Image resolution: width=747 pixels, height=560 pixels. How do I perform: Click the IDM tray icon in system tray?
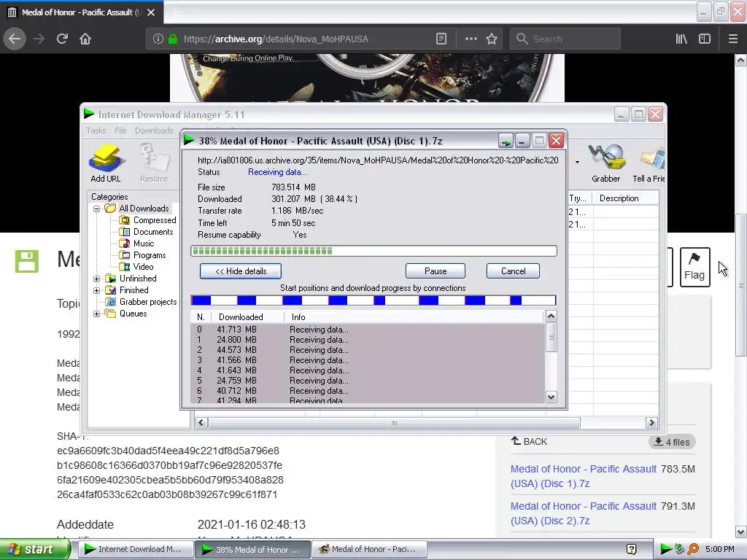(x=665, y=549)
